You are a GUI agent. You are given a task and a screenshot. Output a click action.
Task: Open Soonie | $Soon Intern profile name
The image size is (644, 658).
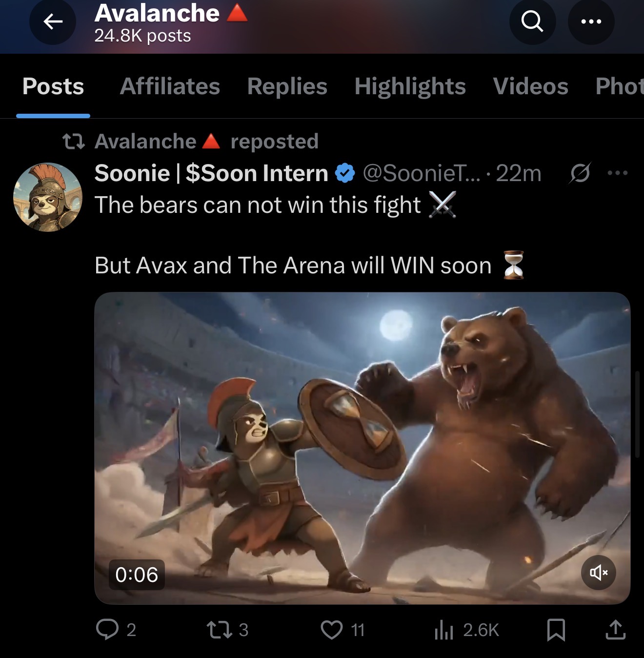pyautogui.click(x=211, y=173)
